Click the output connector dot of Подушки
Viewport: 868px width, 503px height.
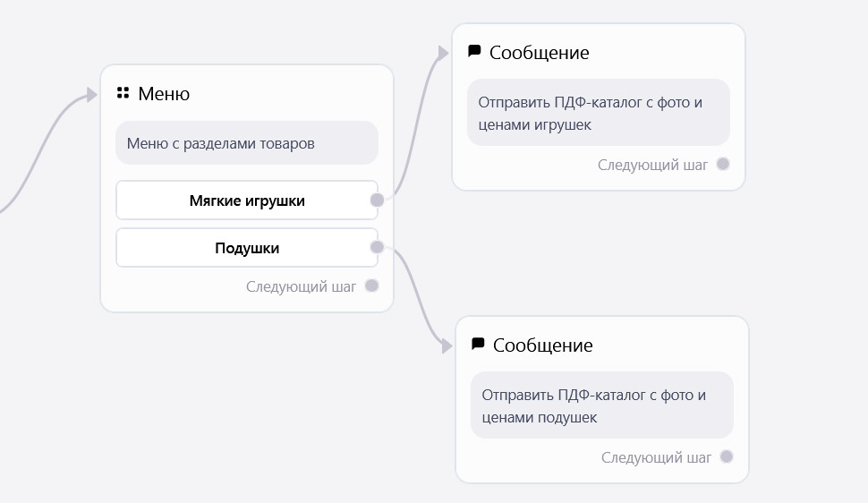pos(377,247)
